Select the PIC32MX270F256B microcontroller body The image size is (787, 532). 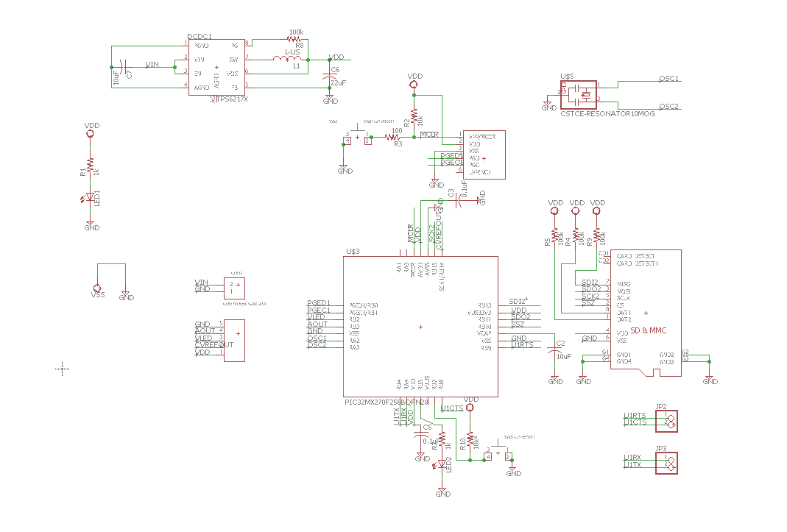(420, 327)
